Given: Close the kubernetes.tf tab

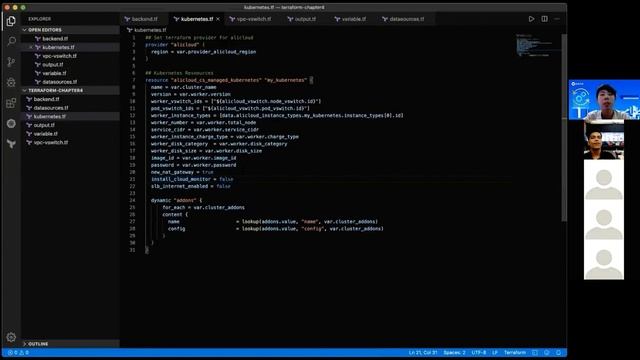Looking at the screenshot, I should [218, 19].
